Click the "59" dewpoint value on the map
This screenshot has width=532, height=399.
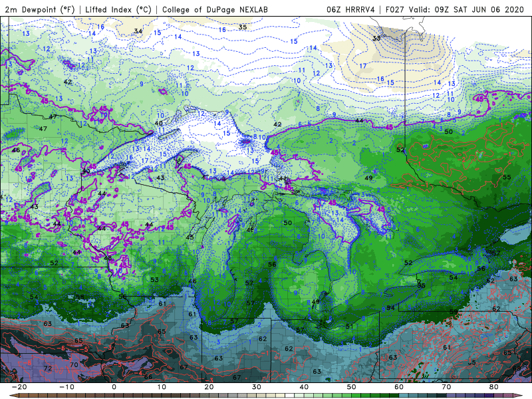454,311
